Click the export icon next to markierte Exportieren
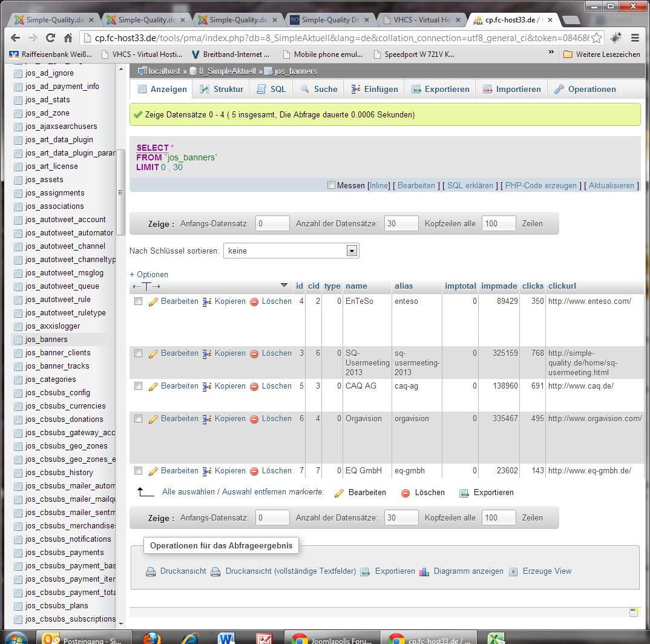 click(464, 493)
